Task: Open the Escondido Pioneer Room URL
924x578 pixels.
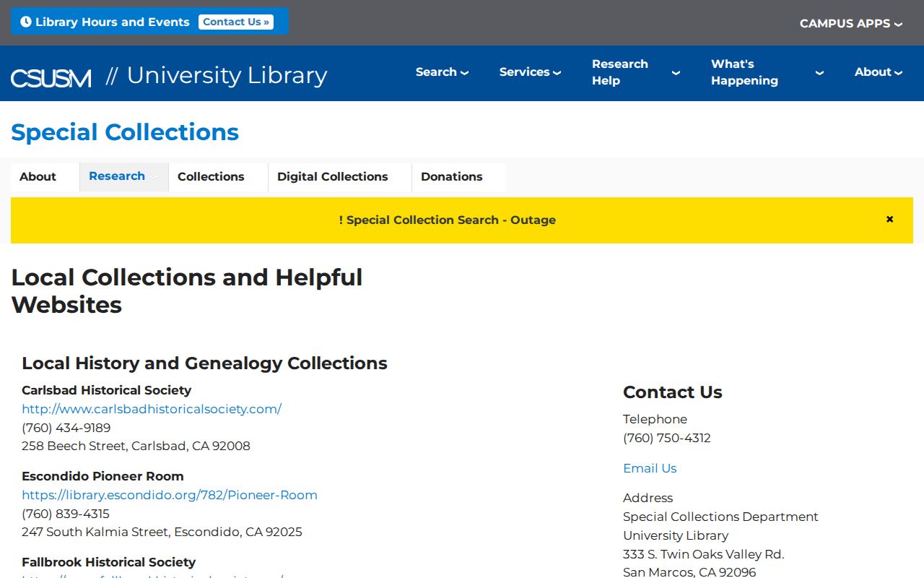Action: click(x=170, y=495)
